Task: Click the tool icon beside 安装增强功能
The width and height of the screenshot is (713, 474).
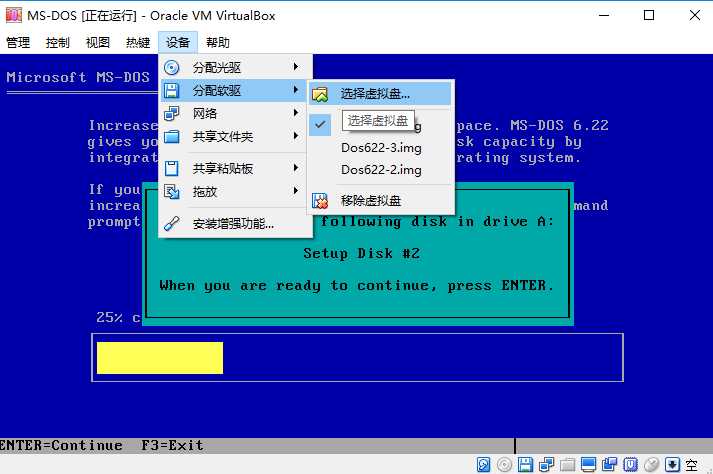Action: click(x=171, y=223)
